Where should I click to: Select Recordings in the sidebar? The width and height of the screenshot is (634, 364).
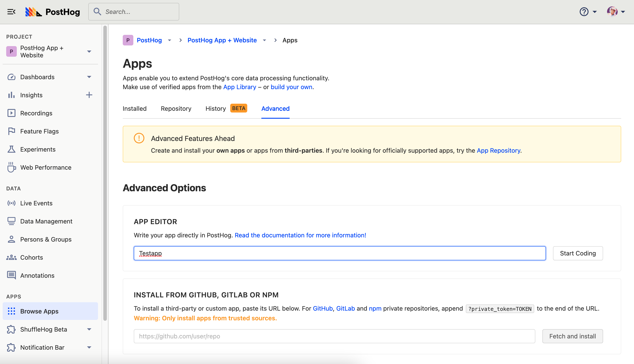[x=36, y=113]
